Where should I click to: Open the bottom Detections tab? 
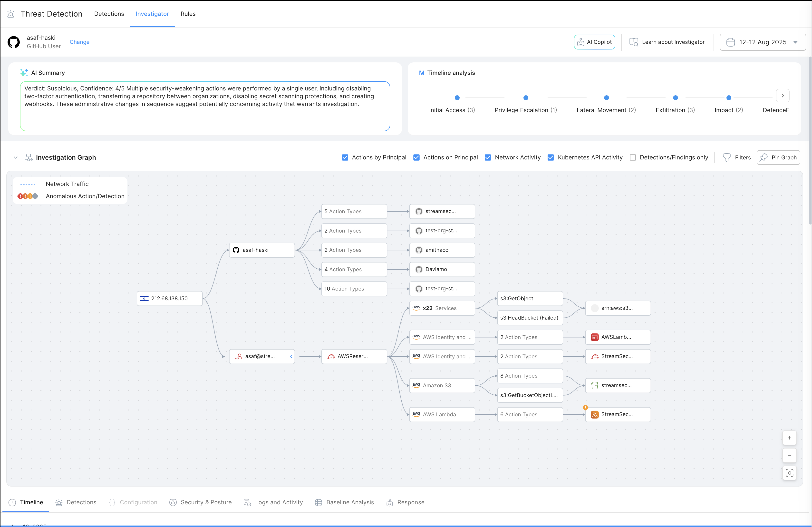pyautogui.click(x=76, y=502)
